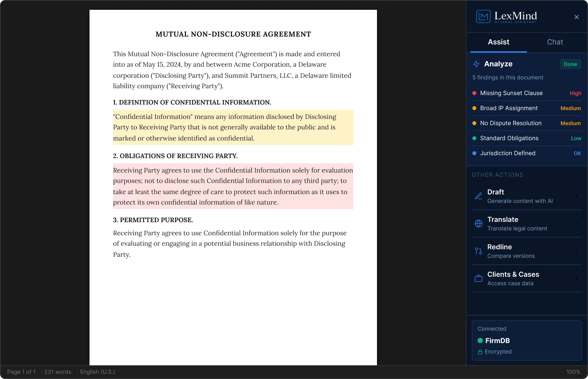Select the No Dispute Resolution finding
This screenshot has height=379, width=588.
coord(527,123)
